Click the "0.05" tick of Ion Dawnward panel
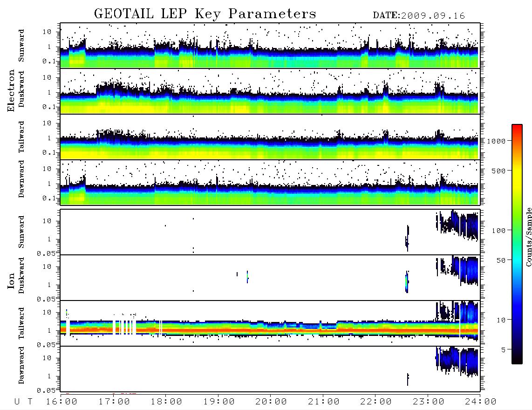The height and width of the screenshot is (410, 532). coord(46,390)
